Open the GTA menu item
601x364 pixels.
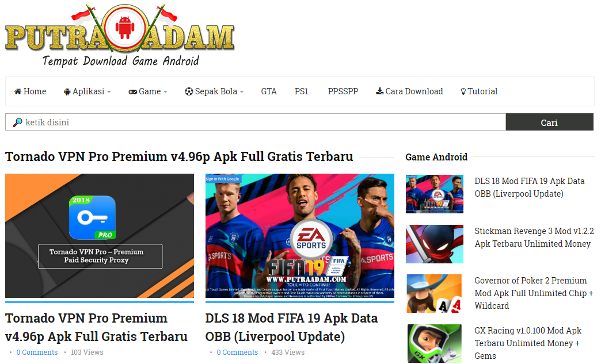click(269, 91)
